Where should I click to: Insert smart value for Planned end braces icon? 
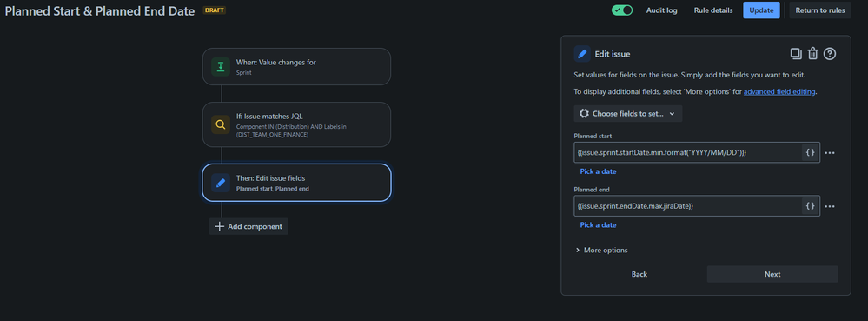click(811, 205)
